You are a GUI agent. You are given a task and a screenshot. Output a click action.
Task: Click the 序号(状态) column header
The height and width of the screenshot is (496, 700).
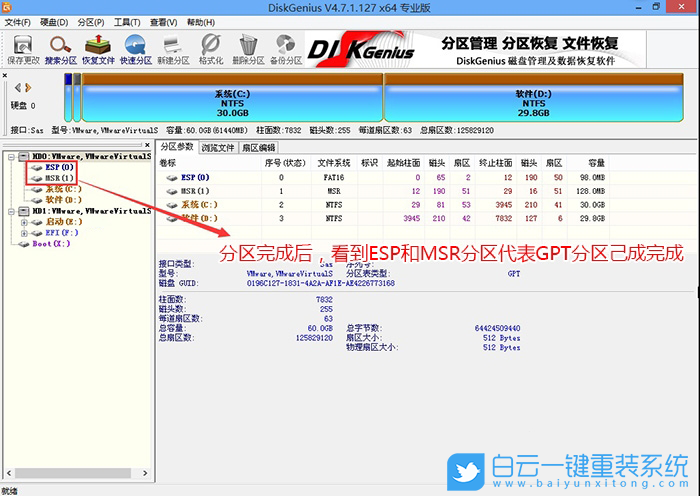pyautogui.click(x=285, y=163)
